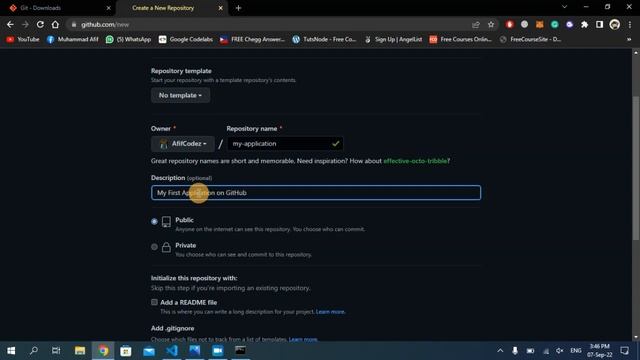Open the FREE Chegg Answer bookmark
Screen dimensions: 640x360
(252, 39)
